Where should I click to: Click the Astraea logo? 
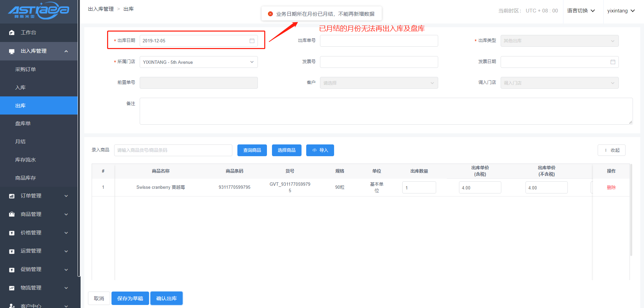click(39, 11)
